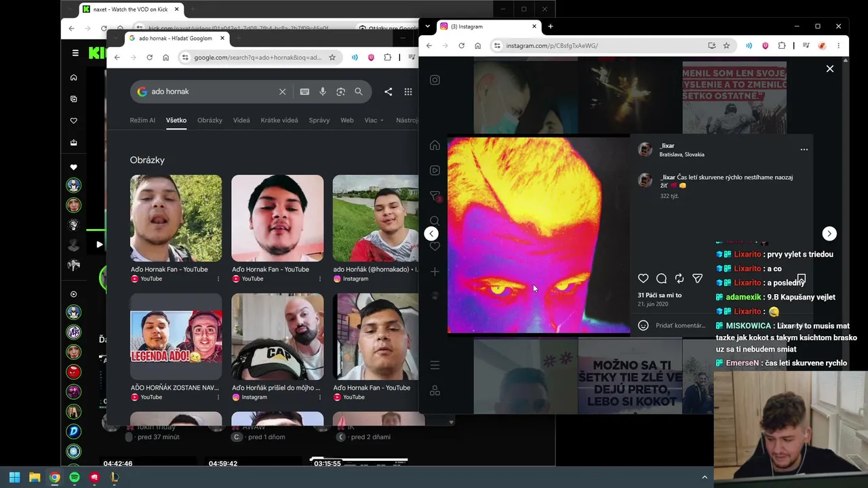The image size is (868, 488).
Task: Open Instagram Messages in the sidebar
Action: [435, 196]
